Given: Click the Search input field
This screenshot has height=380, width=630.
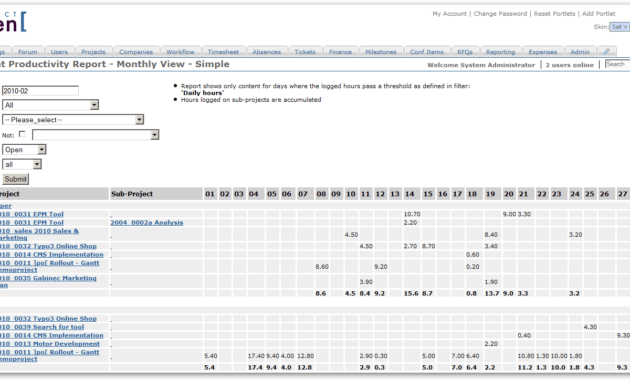Looking at the screenshot, I should pyautogui.click(x=618, y=64).
